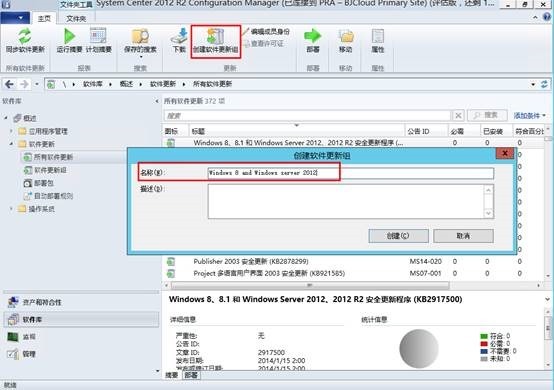Click 软件更新 in the breadcrumb path
554x390 pixels.
click(163, 84)
